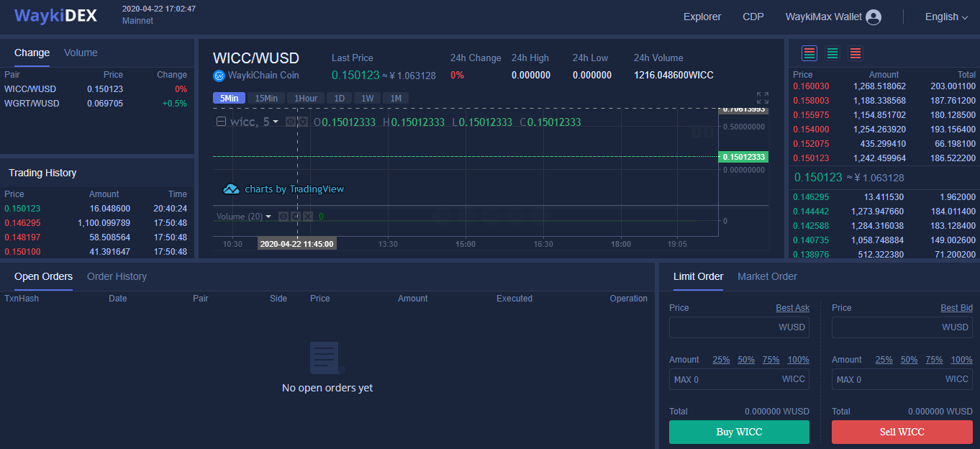Set buy amount to 25%

721,360
